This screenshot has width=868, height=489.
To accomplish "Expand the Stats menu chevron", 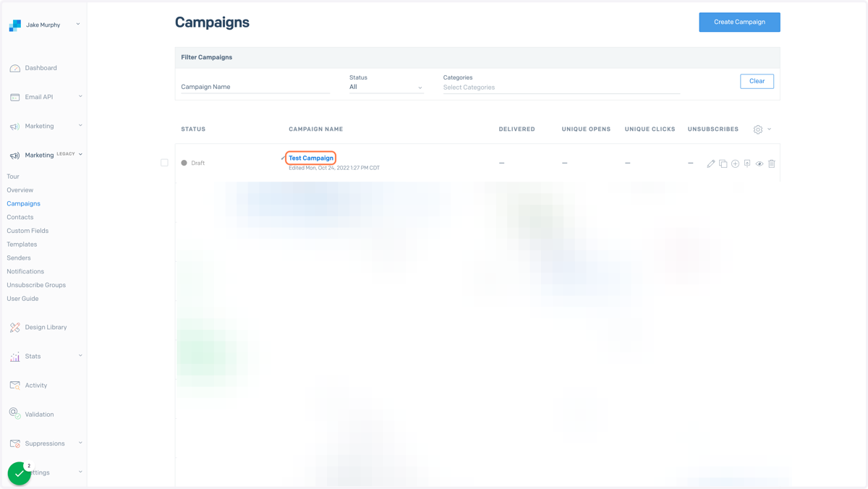I will point(80,355).
